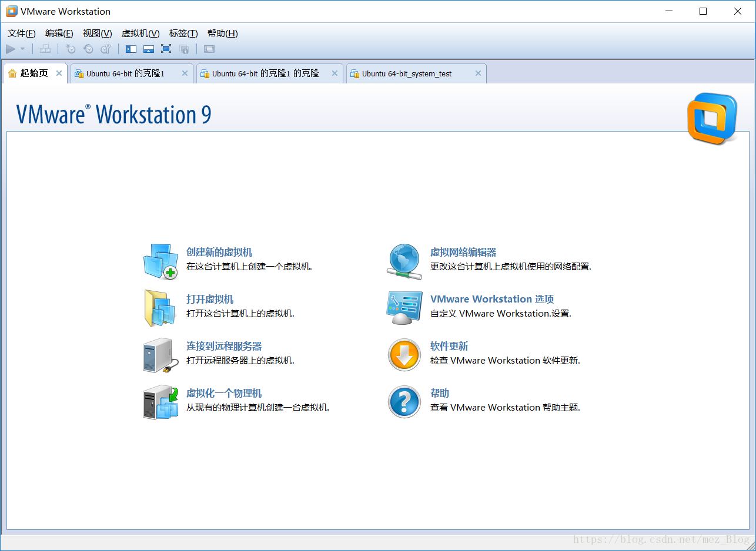Enter full screen mode icon
Image resolution: width=756 pixels, height=551 pixels.
point(166,49)
